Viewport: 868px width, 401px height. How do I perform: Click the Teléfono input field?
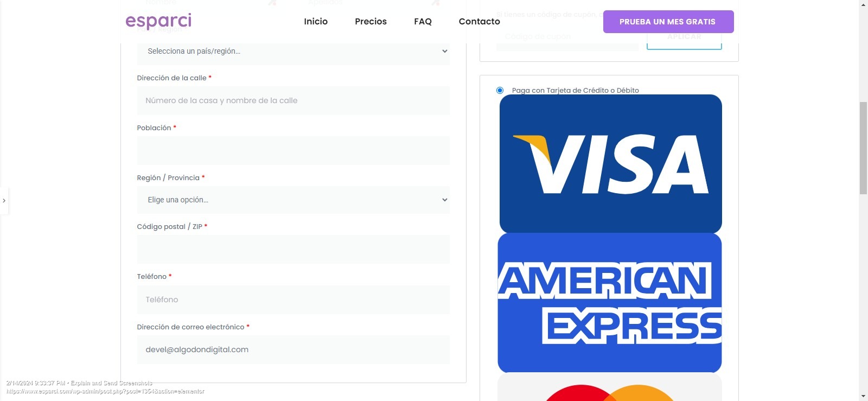coord(293,300)
